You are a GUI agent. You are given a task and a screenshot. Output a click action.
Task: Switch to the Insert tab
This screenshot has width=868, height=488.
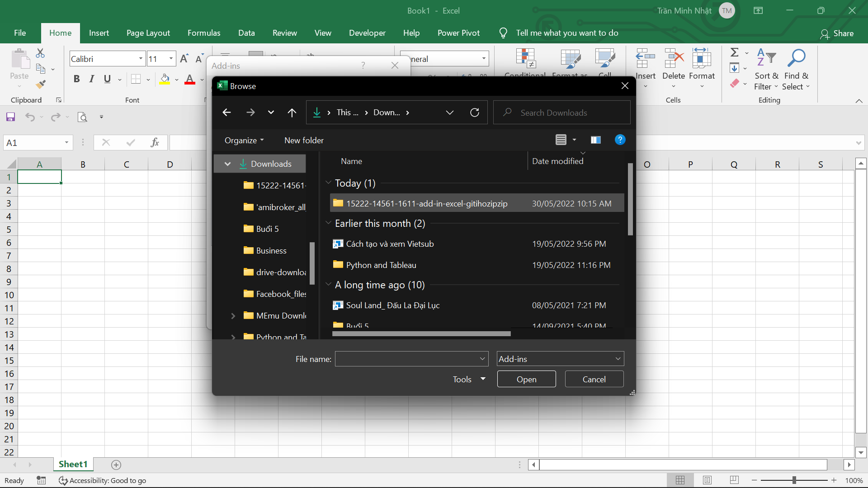point(99,33)
